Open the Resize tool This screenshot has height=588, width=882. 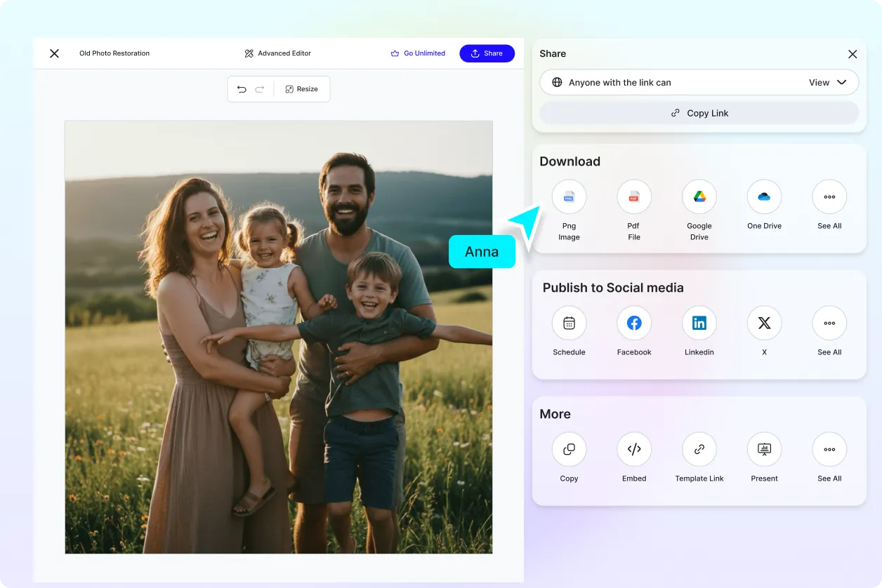[302, 89]
